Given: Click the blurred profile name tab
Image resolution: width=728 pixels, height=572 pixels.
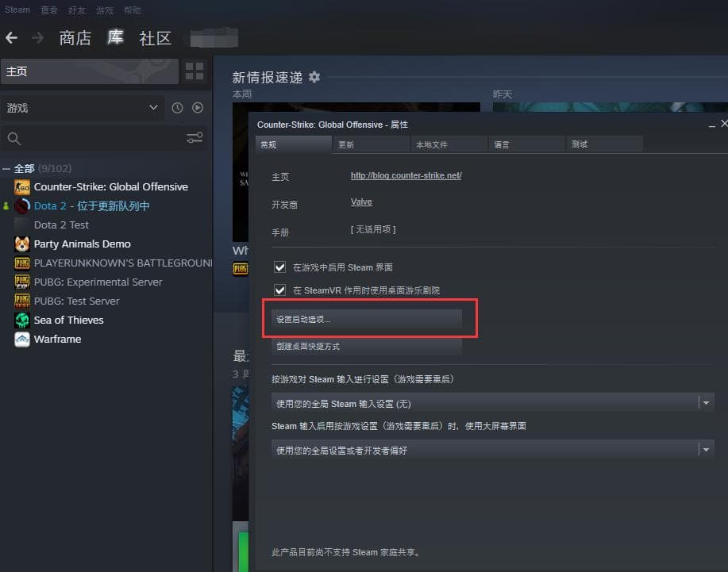Looking at the screenshot, I should (214, 38).
